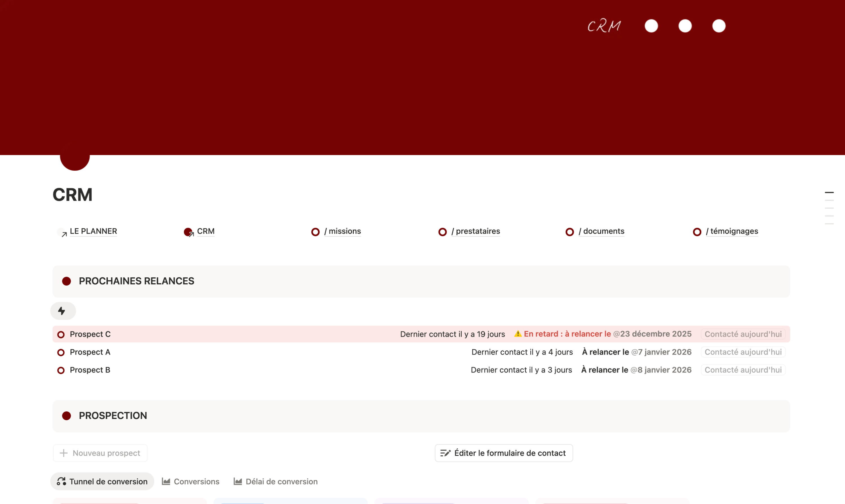Click the plus icon for Nouveau prospect
This screenshot has height=504, width=845.
(64, 453)
